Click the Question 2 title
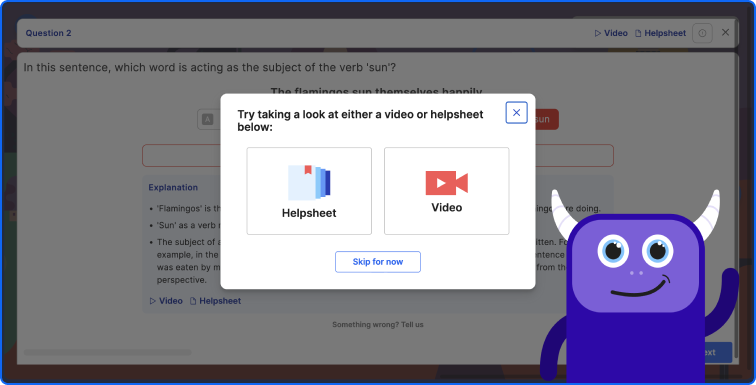 (48, 33)
